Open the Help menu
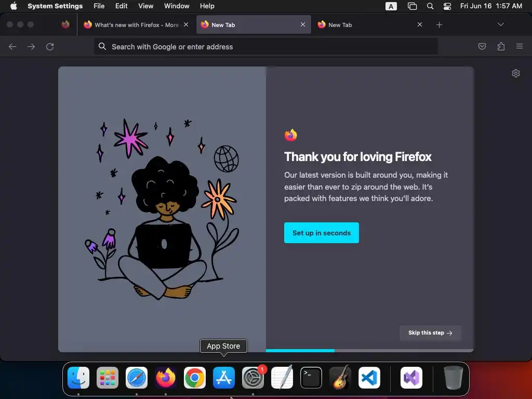This screenshot has width=532, height=399. pyautogui.click(x=207, y=6)
